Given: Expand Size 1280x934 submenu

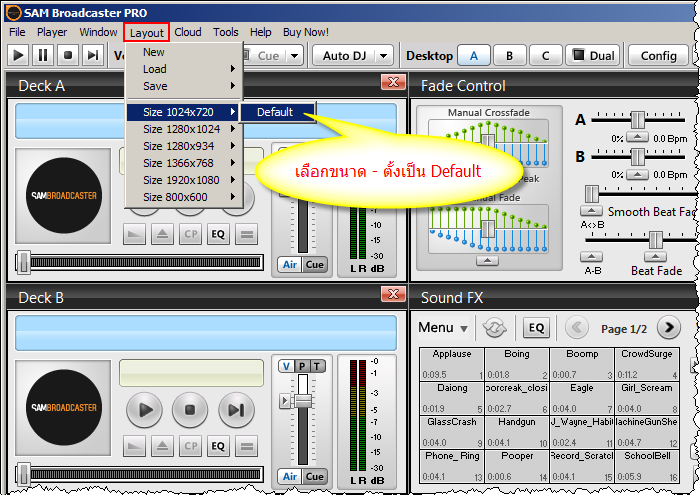Looking at the screenshot, I should [x=184, y=146].
